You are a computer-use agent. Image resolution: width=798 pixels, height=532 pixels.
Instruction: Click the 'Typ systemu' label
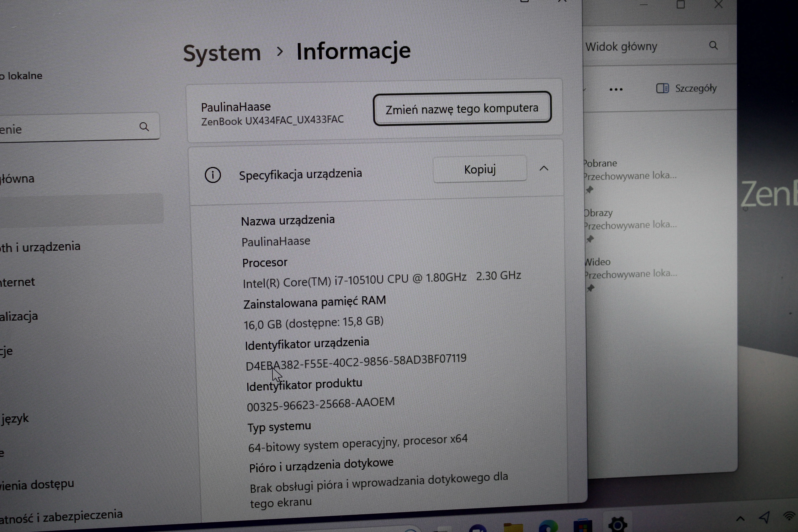pos(279,427)
